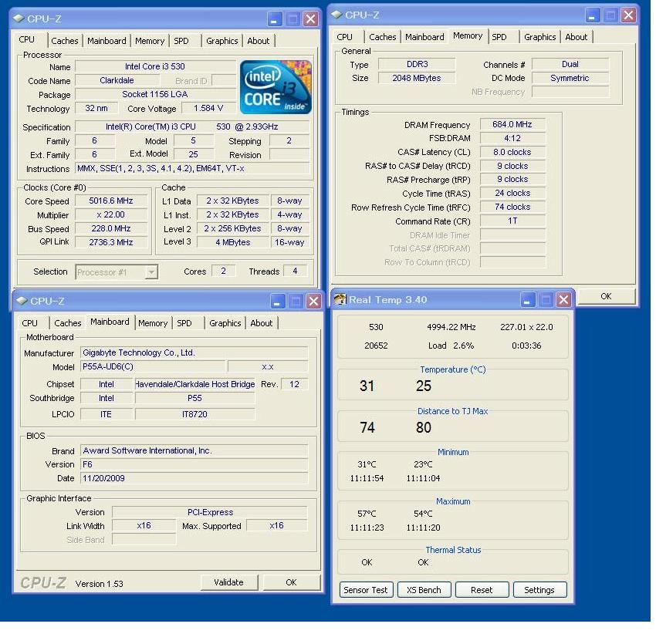Click Reset in Real Temp
Viewport: 656px width, 644px height.
481,590
